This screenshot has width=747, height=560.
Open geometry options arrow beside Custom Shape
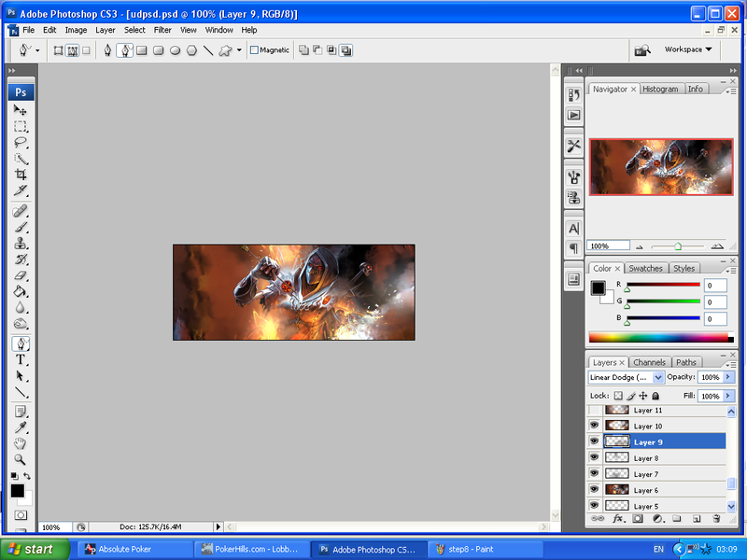239,50
